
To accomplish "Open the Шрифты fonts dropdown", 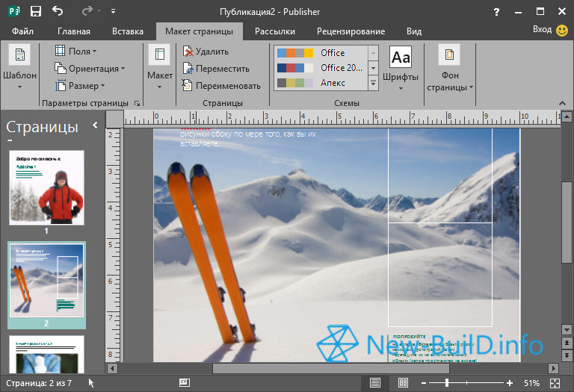I will pyautogui.click(x=401, y=68).
